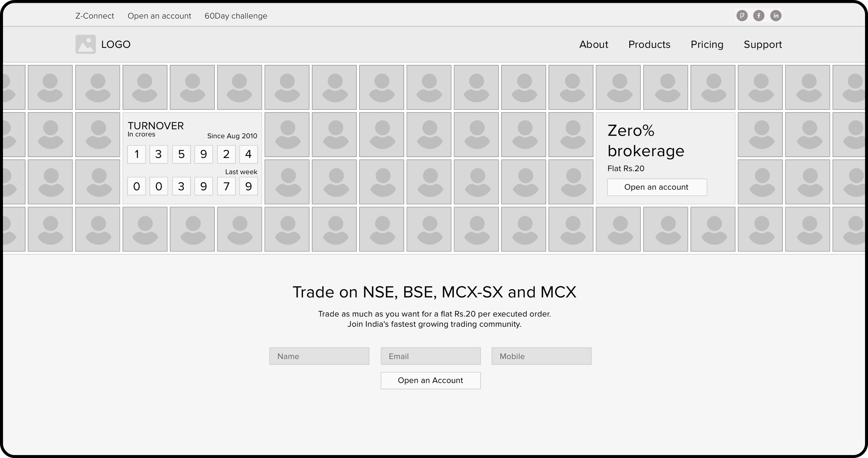
Task: Open the Support menu
Action: (762, 44)
